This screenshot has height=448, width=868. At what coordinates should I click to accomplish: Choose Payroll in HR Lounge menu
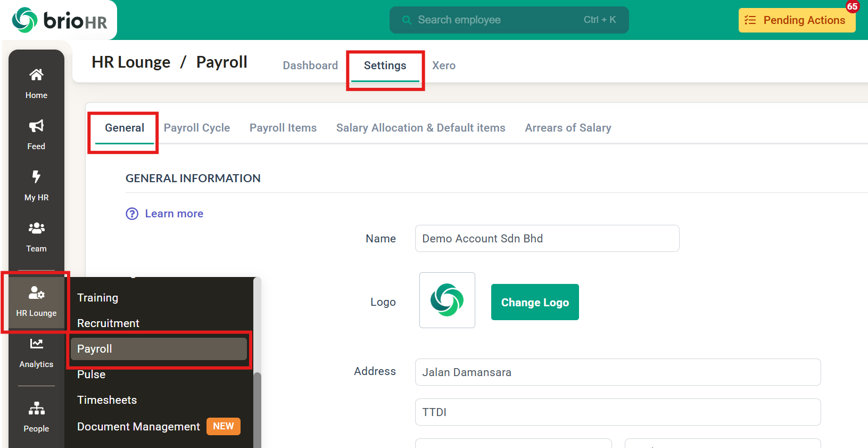[159, 349]
